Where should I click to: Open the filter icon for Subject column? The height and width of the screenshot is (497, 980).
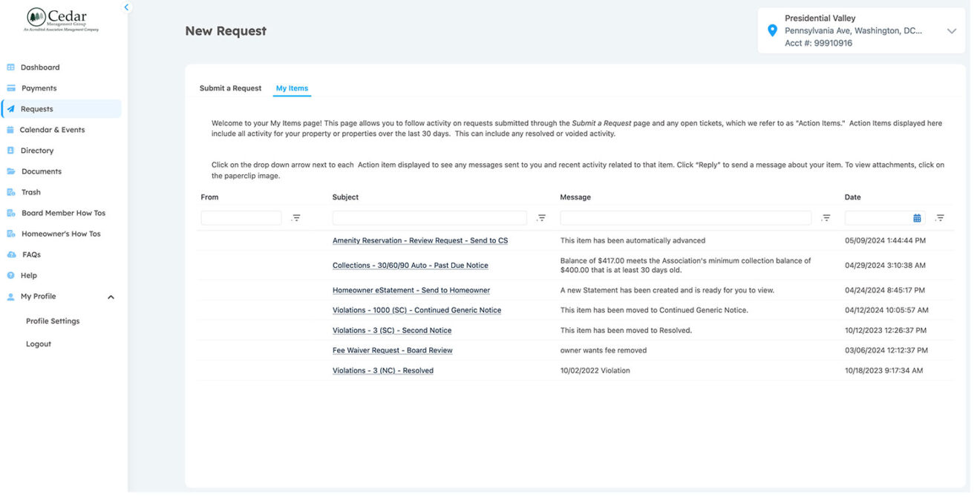tap(541, 218)
